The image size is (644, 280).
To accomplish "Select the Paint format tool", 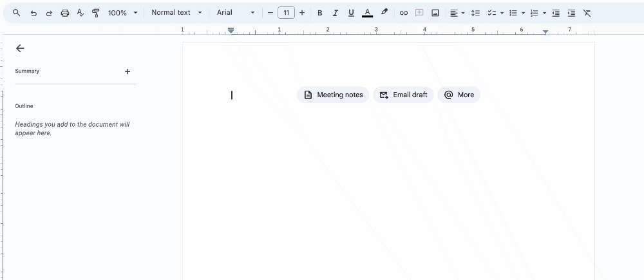I will (96, 13).
